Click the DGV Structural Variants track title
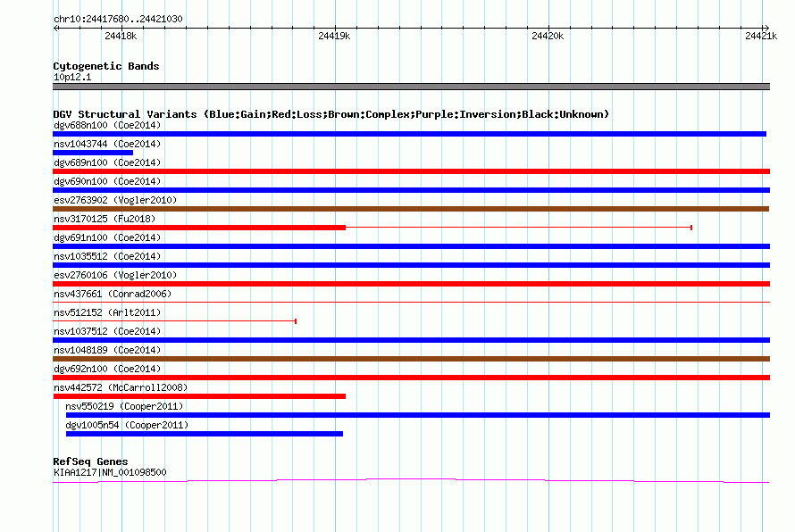The height and width of the screenshot is (532, 795). coord(331,114)
